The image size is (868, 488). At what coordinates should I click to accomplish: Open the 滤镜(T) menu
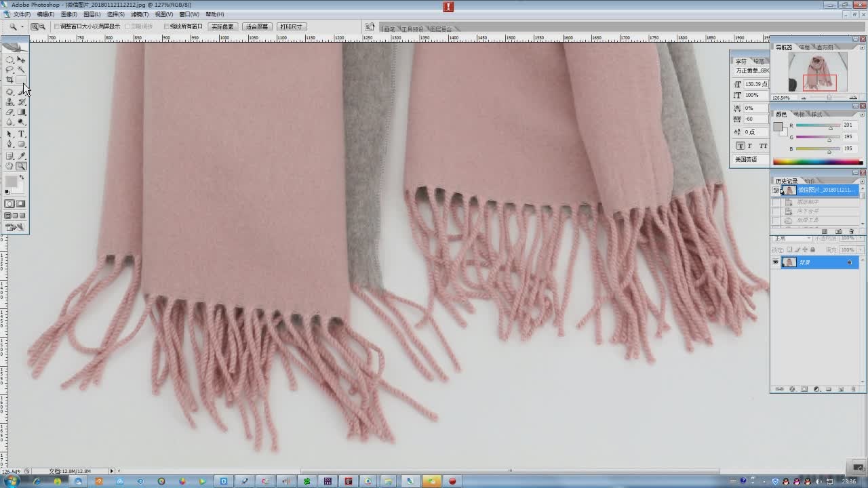tap(140, 14)
